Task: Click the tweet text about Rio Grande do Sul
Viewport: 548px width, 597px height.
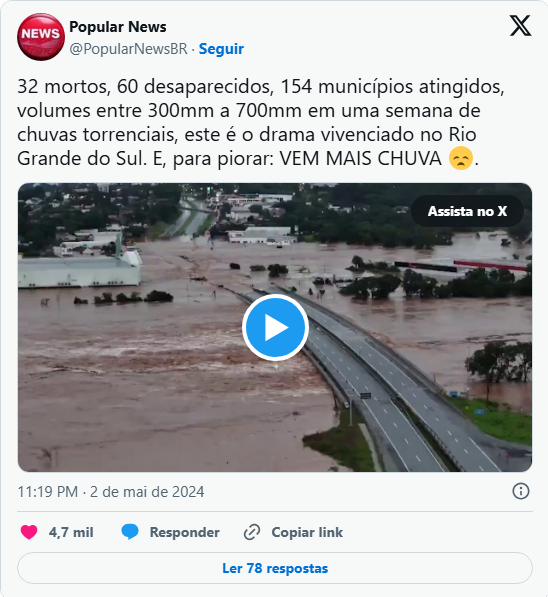Action: (x=261, y=123)
